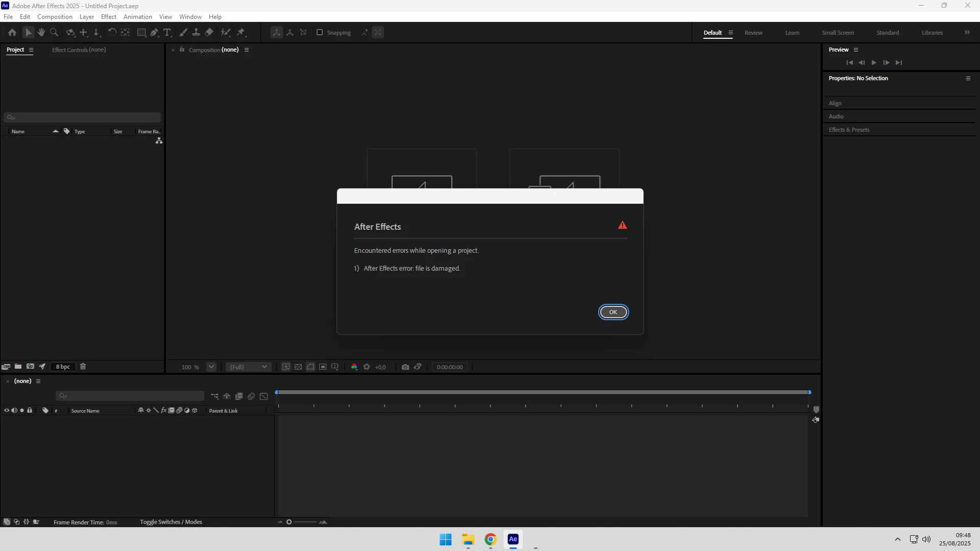Click the Show Channel color icon
980x551 pixels.
pos(354,367)
